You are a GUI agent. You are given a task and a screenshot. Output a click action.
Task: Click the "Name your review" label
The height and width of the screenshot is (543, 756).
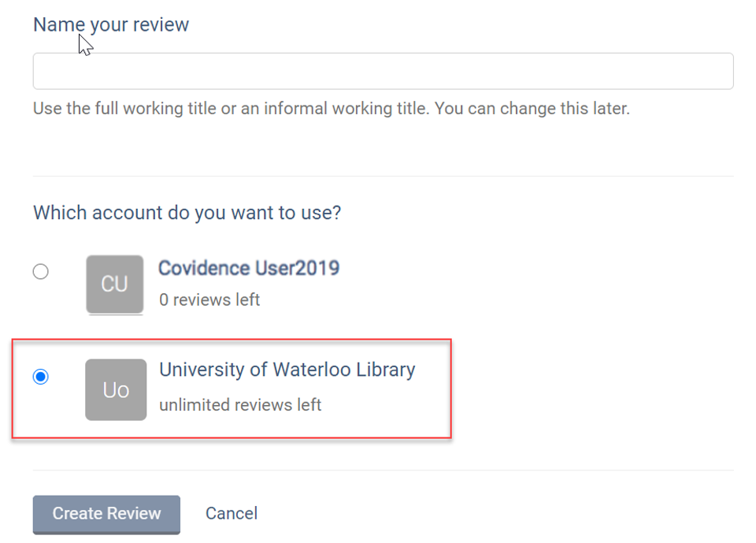(111, 24)
